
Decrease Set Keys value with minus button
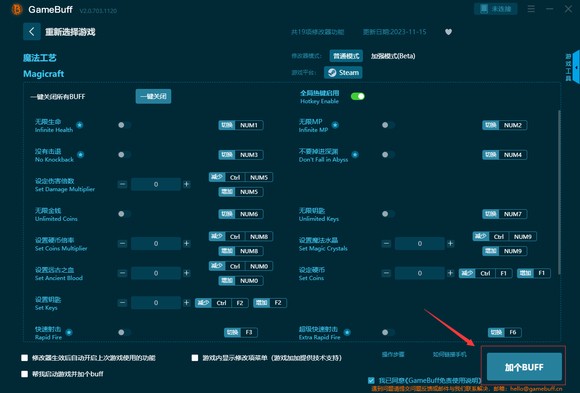tap(122, 303)
